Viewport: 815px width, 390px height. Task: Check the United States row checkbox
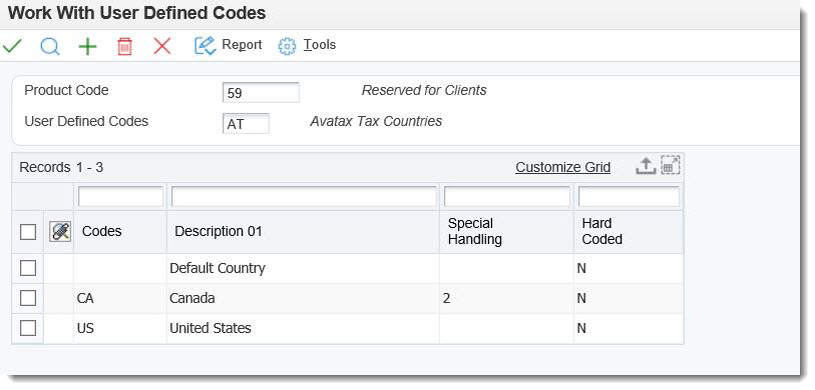28,328
